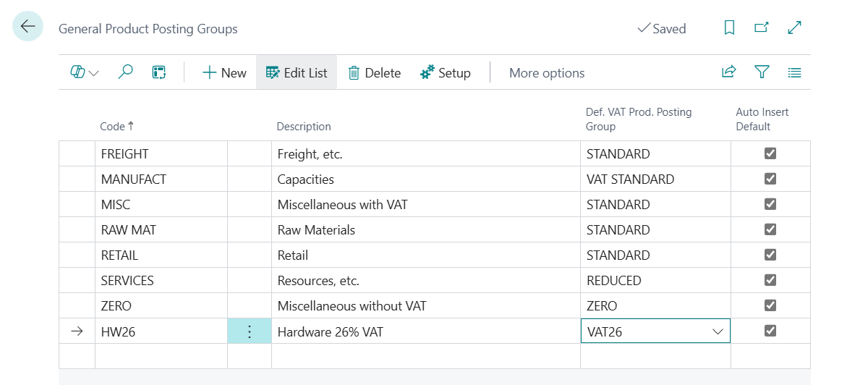Click the back arrow button

tap(27, 27)
